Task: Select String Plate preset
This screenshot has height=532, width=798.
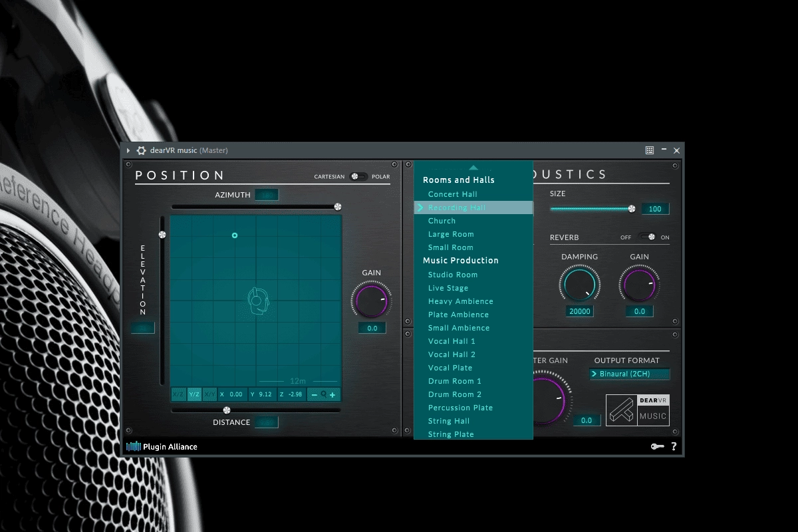Action: (473, 434)
